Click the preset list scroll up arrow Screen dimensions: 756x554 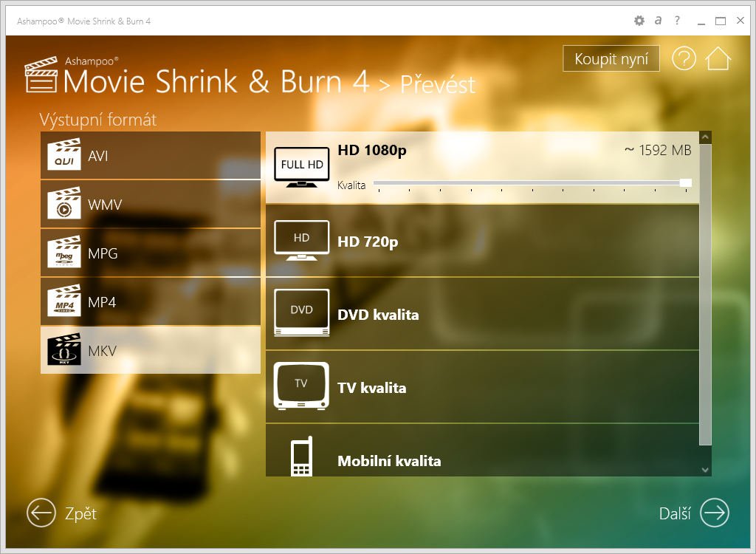click(x=705, y=137)
